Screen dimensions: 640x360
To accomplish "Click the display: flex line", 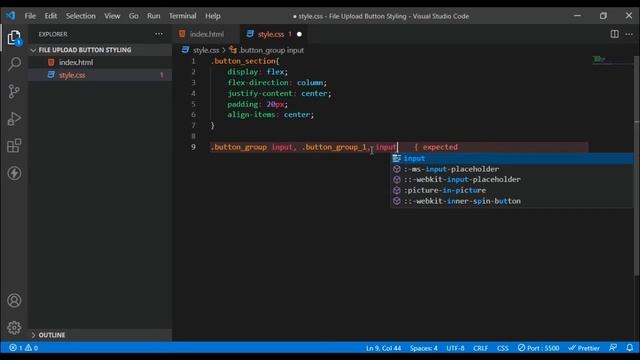I will pyautogui.click(x=258, y=72).
